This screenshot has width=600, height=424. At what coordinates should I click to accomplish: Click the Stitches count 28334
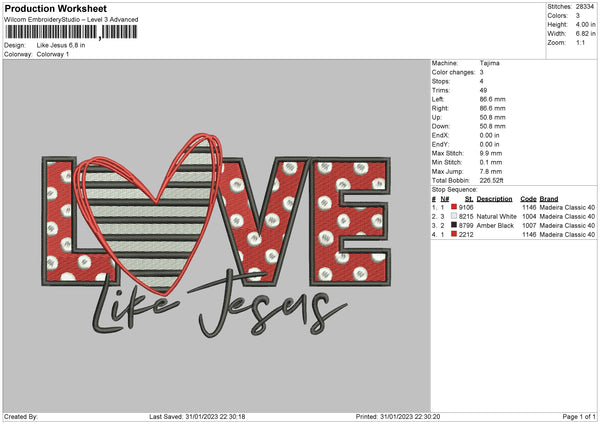[587, 8]
